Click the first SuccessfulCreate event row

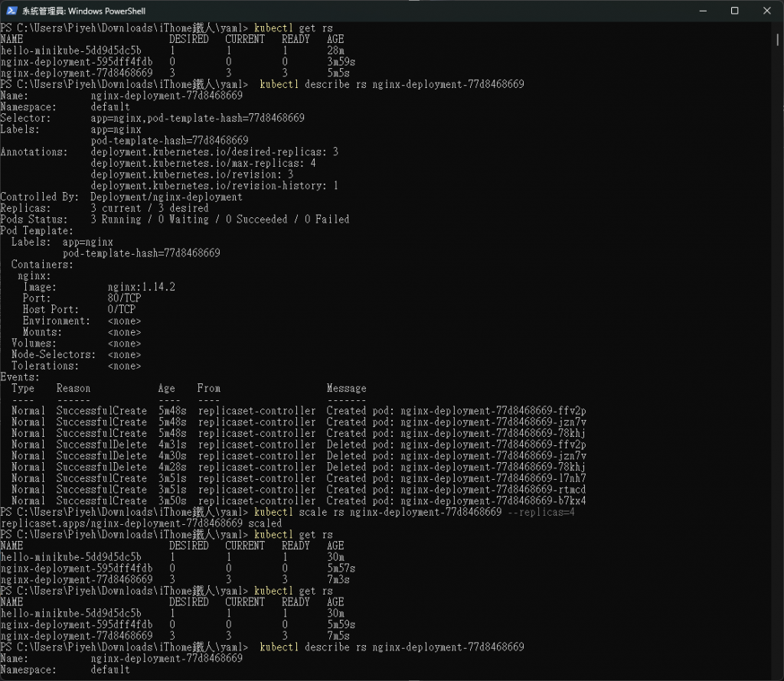click(299, 411)
